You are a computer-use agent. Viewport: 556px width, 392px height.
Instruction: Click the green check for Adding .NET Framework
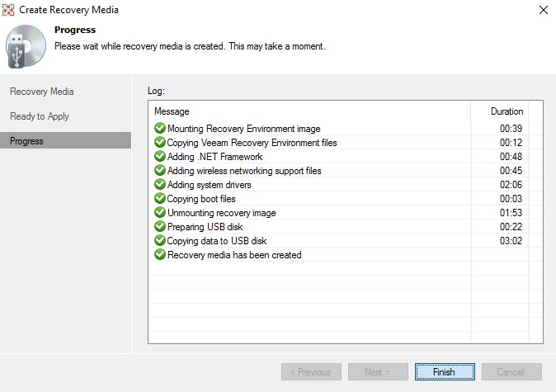[160, 157]
